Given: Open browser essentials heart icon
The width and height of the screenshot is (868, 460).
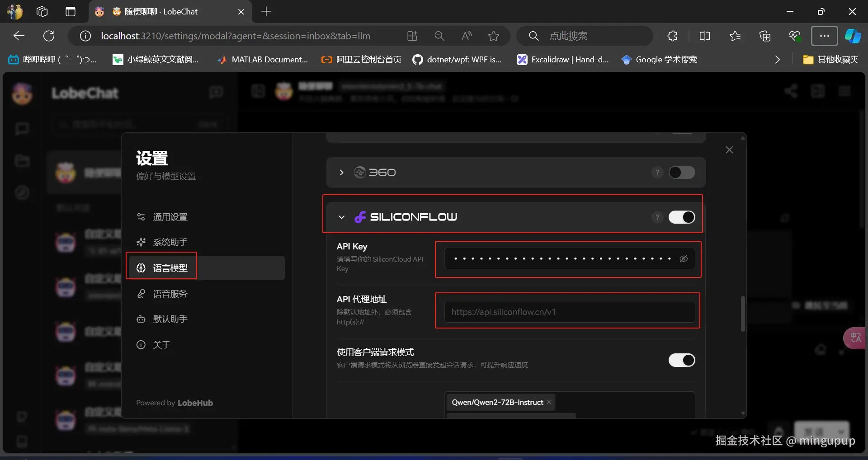Looking at the screenshot, I should pyautogui.click(x=795, y=36).
